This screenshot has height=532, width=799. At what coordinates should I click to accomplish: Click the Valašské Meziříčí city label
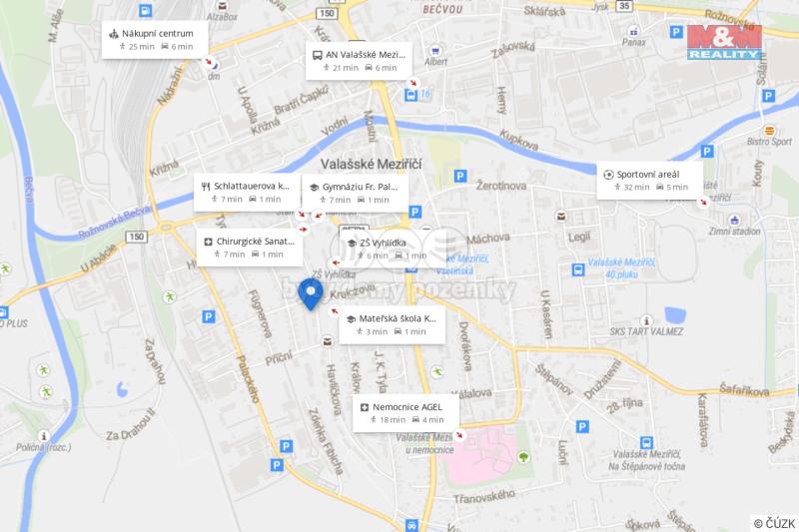click(x=371, y=164)
